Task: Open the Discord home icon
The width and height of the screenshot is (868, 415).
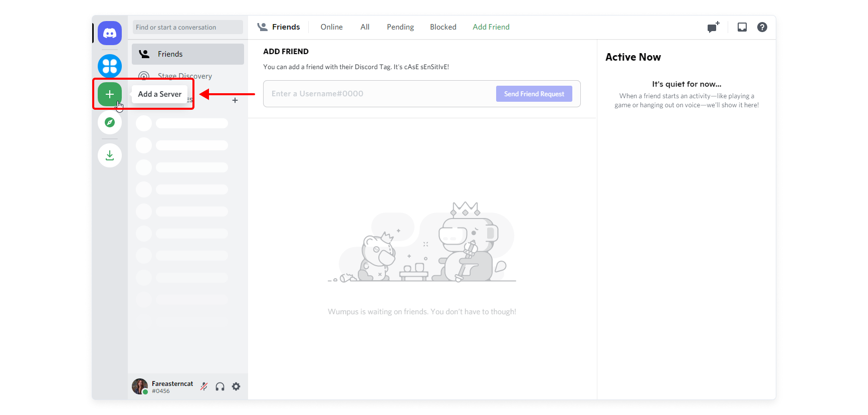Action: (110, 33)
